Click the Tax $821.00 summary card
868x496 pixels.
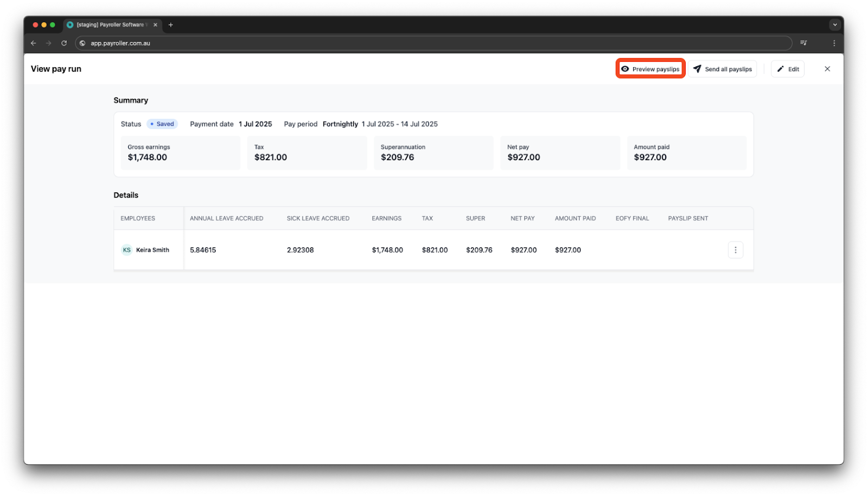pos(307,153)
